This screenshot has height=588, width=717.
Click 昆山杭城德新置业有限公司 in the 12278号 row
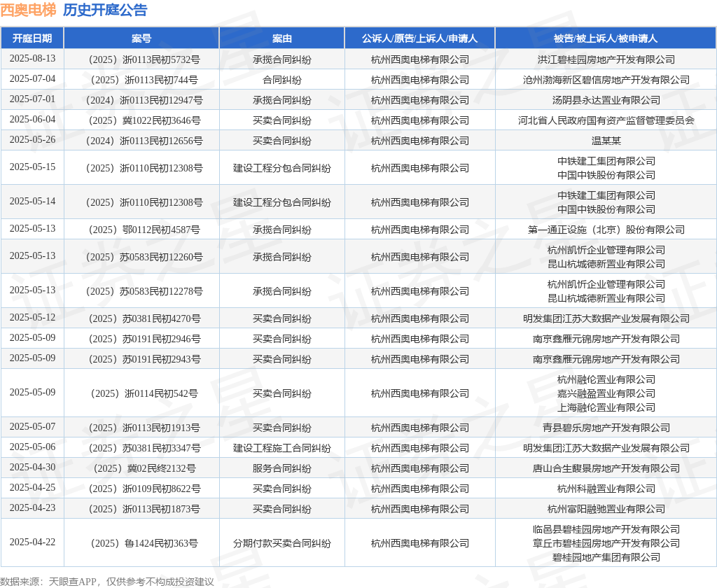[x=606, y=298]
